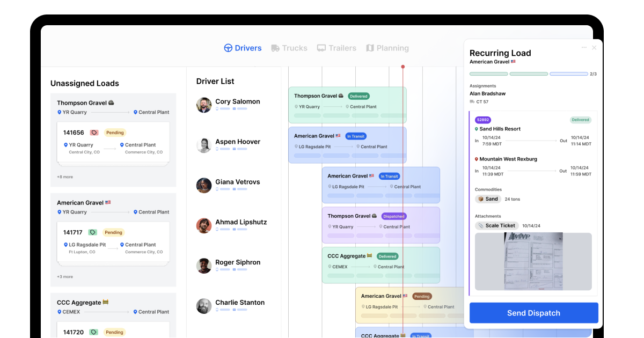This screenshot has height=338, width=644.
Task: Click the Planning tab map icon
Action: click(370, 48)
